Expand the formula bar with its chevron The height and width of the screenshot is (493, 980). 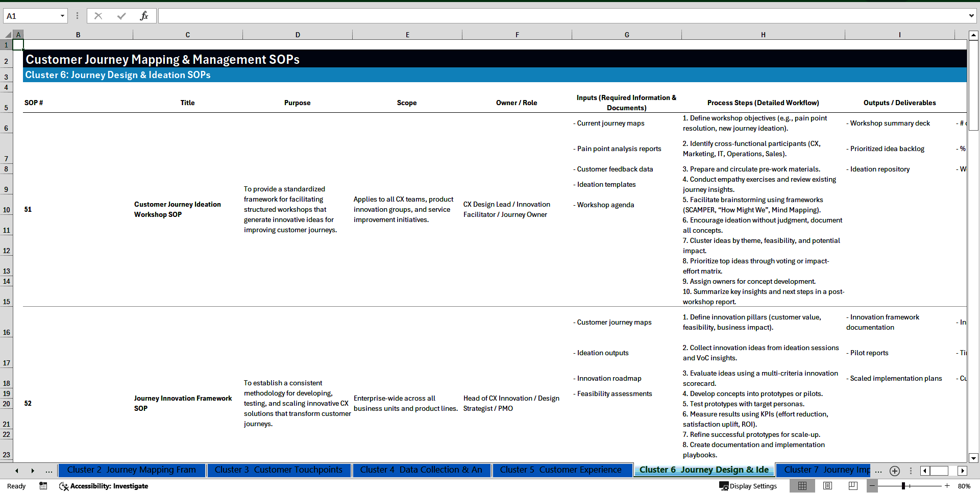pos(971,16)
